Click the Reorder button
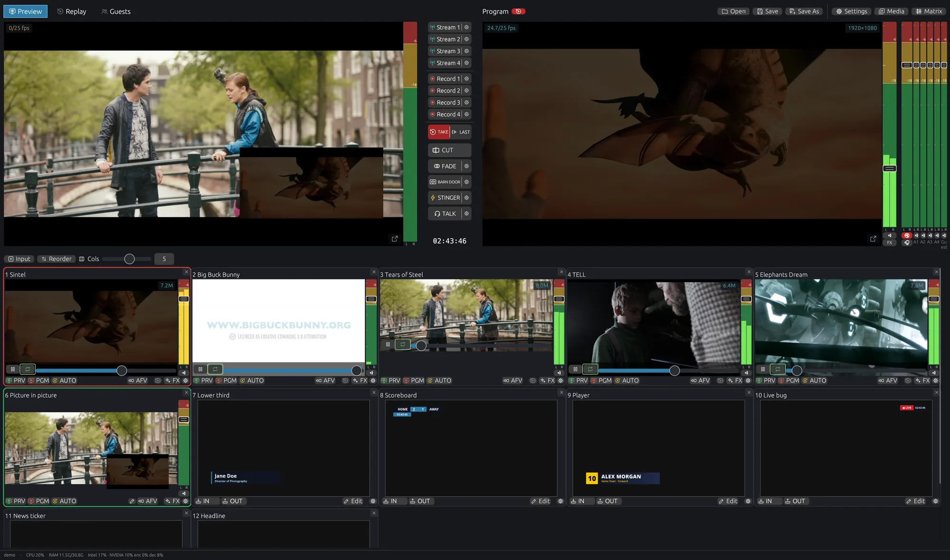The height and width of the screenshot is (560, 950). point(57,259)
